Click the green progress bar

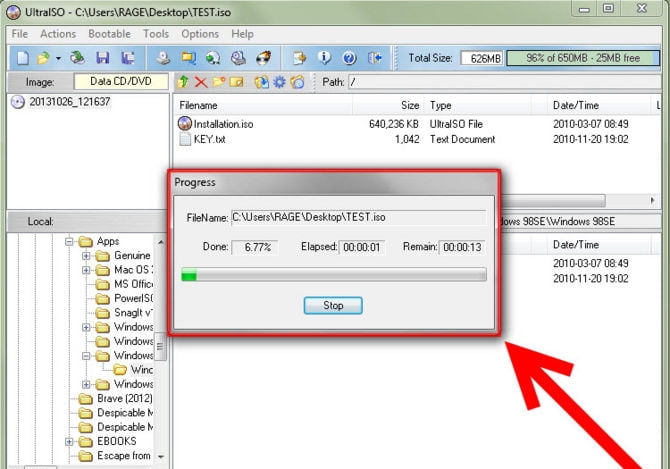tap(332, 275)
